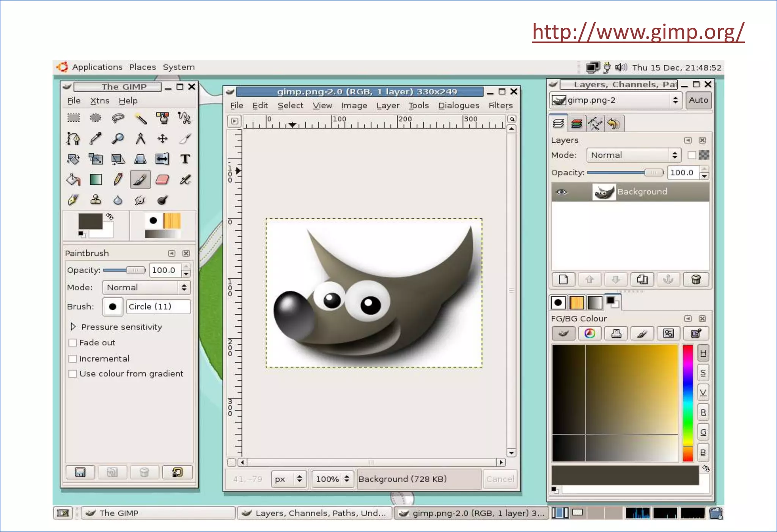This screenshot has height=532, width=777.
Task: Select the Ink pen tool
Action: tap(73, 200)
